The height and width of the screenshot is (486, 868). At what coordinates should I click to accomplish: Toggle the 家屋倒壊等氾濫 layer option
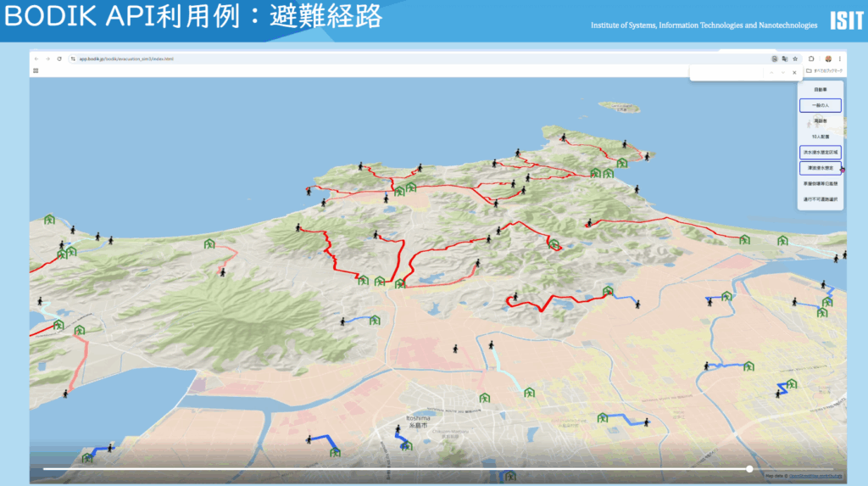[x=821, y=183]
